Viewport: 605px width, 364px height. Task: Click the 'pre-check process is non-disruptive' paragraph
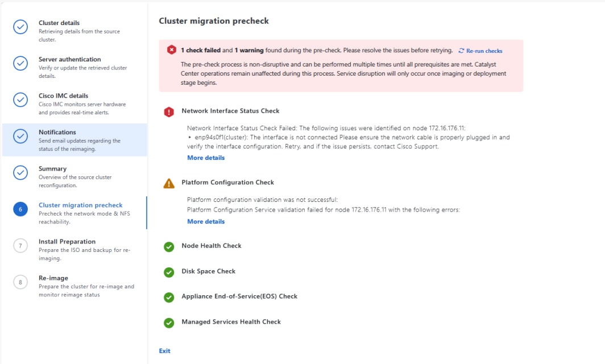[343, 73]
